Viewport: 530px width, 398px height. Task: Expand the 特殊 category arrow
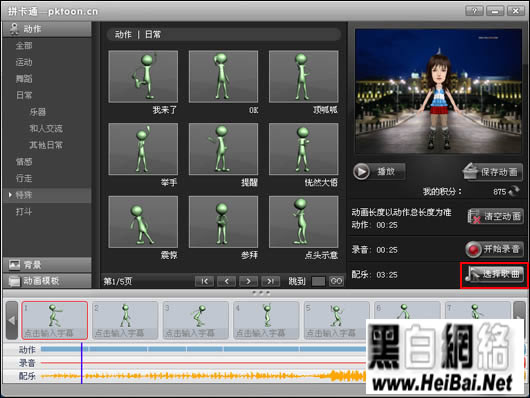tap(10, 195)
